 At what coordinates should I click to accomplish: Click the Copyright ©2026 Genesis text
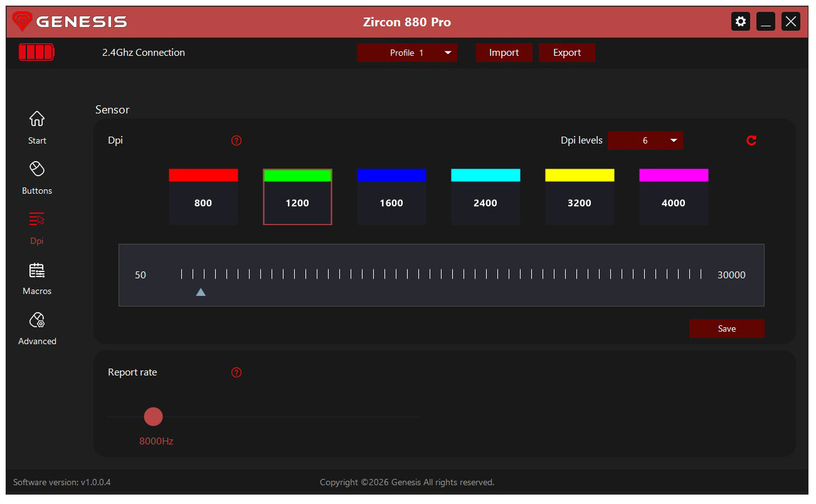(x=407, y=482)
